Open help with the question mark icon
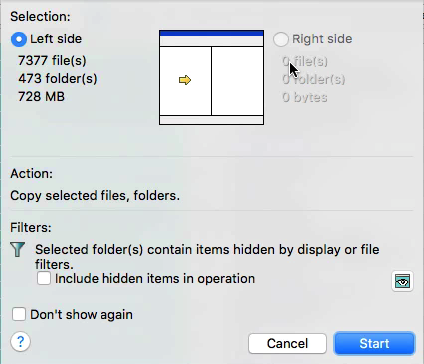The height and width of the screenshot is (364, 424). tap(20, 342)
